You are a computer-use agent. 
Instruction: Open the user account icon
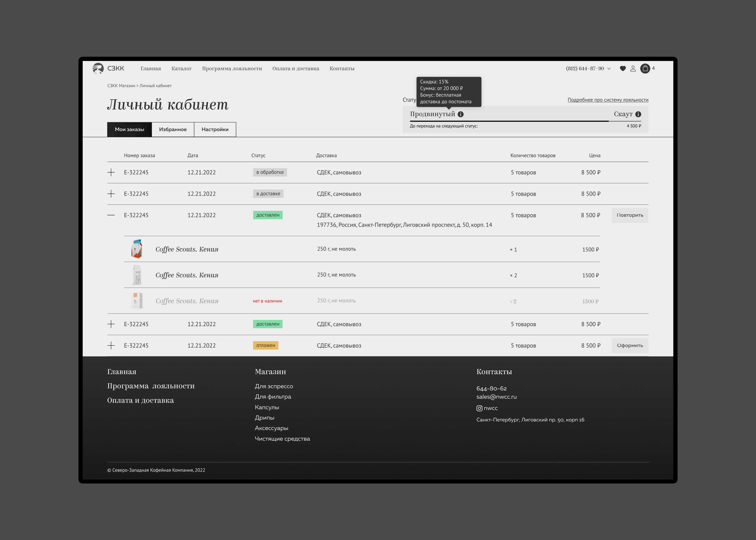pos(633,69)
